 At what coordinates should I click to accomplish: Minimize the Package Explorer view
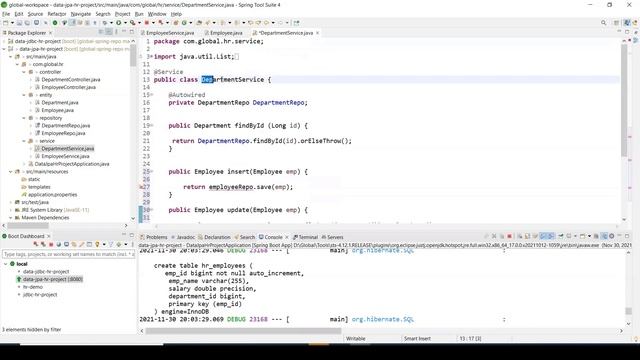click(x=124, y=31)
